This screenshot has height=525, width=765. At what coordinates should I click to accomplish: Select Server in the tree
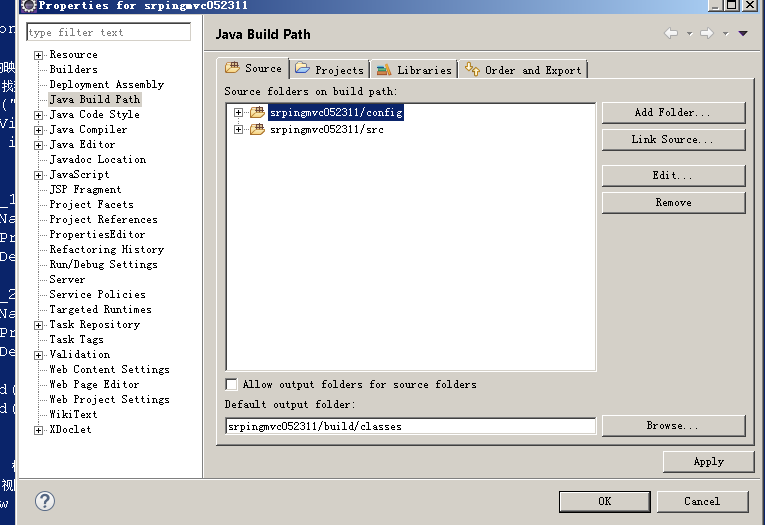pyautogui.click(x=67, y=280)
